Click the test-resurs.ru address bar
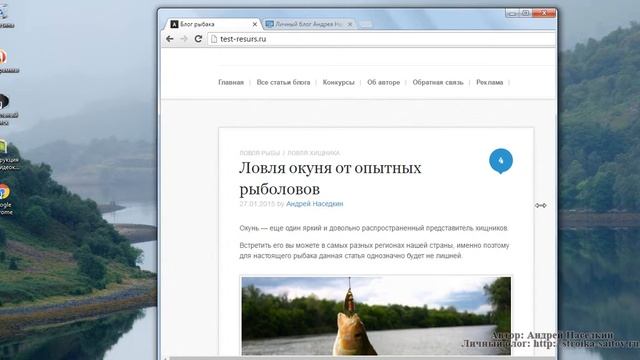Viewport: 640px width, 360px height. (x=382, y=39)
